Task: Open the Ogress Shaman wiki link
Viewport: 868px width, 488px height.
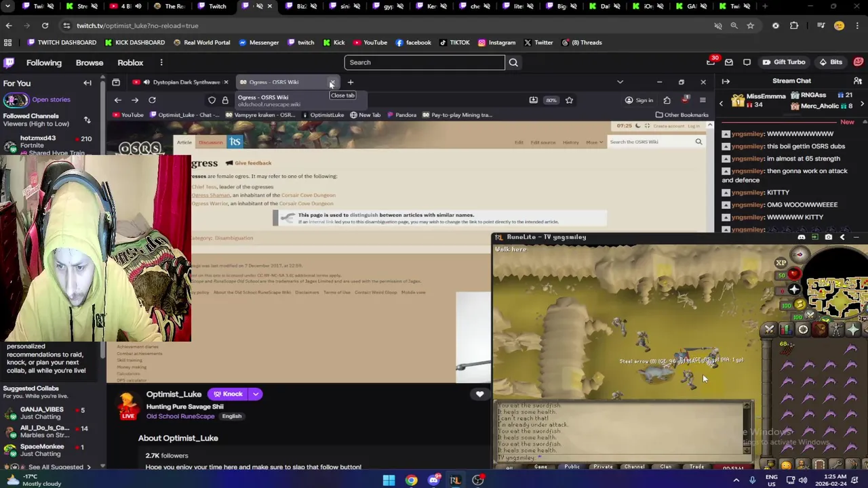Action: (x=211, y=195)
